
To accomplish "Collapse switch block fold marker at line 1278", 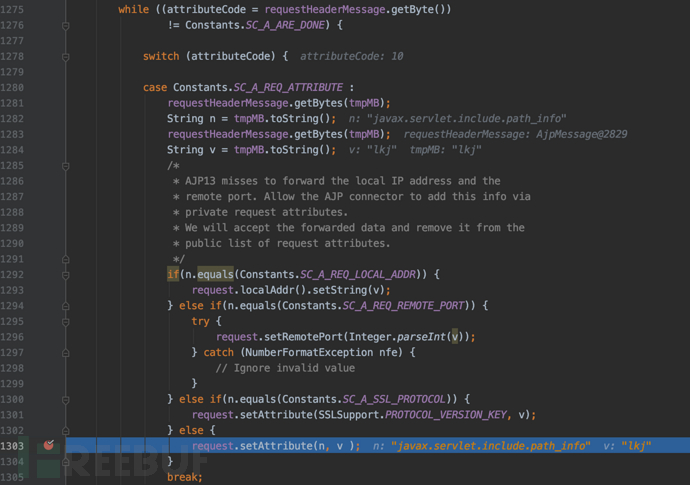I will 66,57.
